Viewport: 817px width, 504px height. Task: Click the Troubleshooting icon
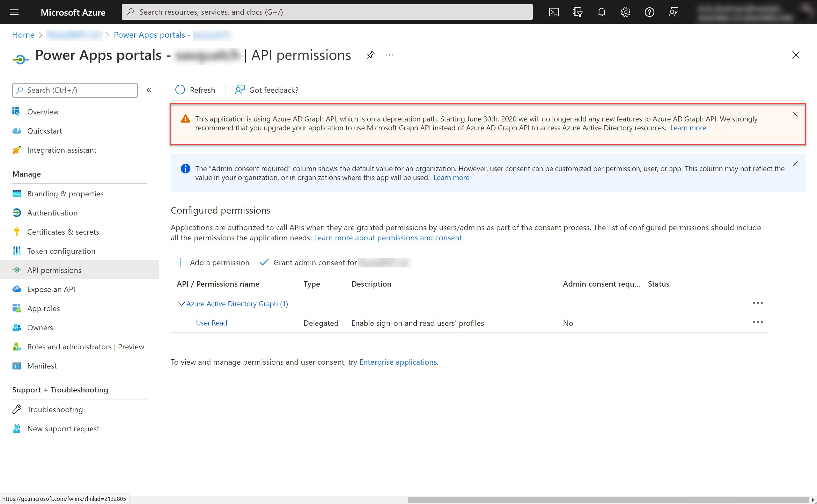tap(16, 409)
